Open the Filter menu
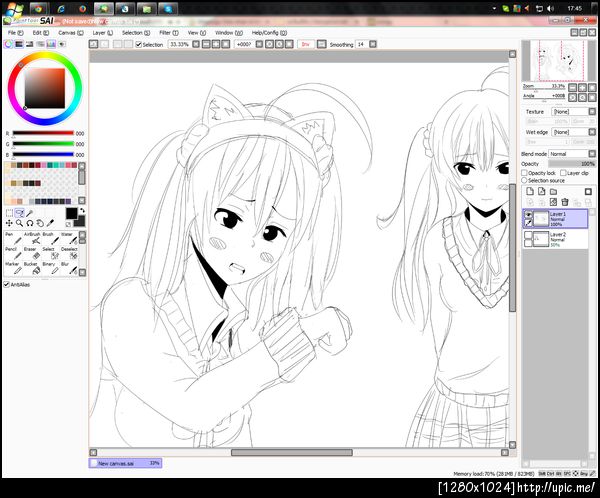600x498 pixels. [x=169, y=33]
